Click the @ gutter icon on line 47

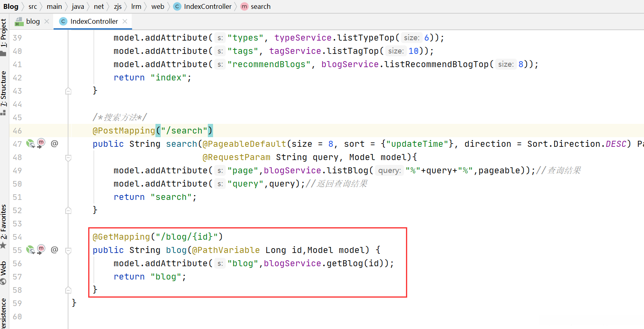pyautogui.click(x=54, y=144)
